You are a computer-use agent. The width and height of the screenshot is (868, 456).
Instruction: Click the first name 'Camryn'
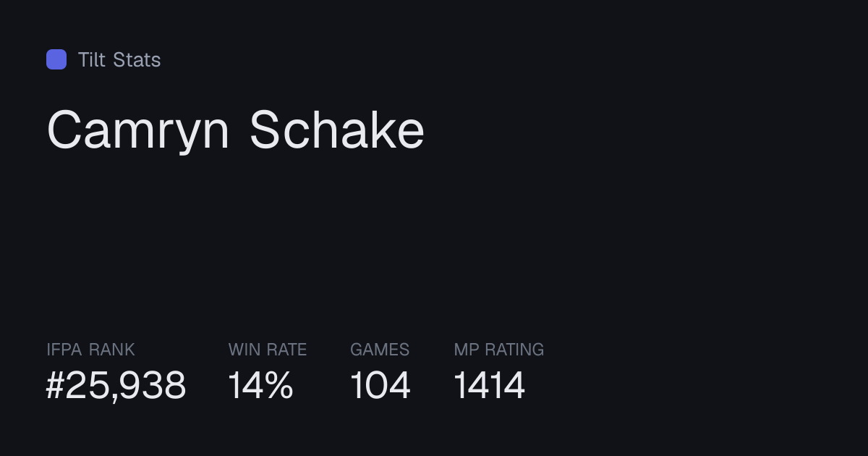[138, 131]
